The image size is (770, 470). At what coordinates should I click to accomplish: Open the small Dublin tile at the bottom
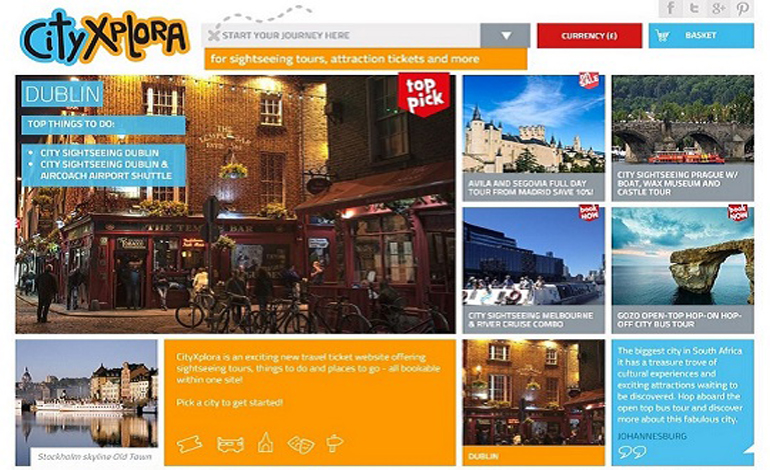[534, 403]
